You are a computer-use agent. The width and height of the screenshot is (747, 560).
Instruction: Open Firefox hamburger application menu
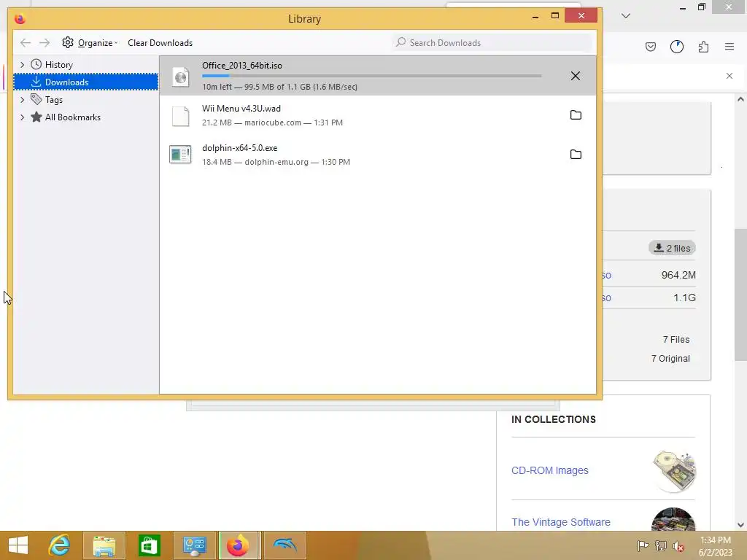tap(729, 47)
